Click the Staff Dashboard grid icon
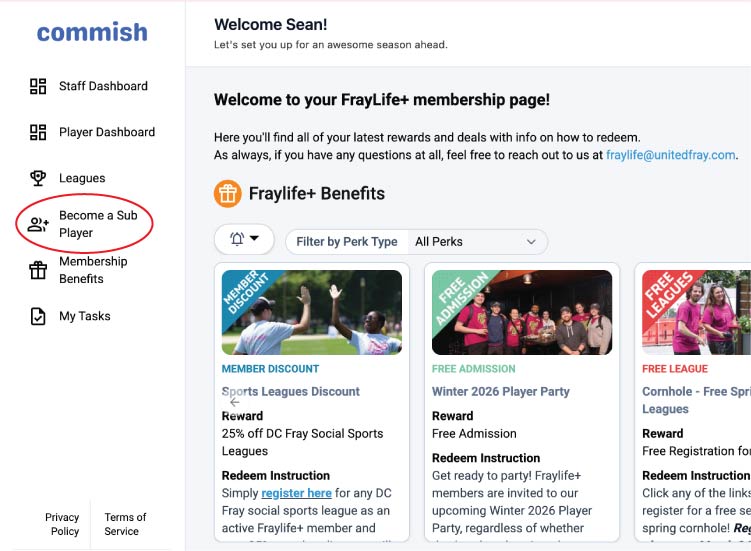Image resolution: width=751 pixels, height=551 pixels. [x=38, y=86]
